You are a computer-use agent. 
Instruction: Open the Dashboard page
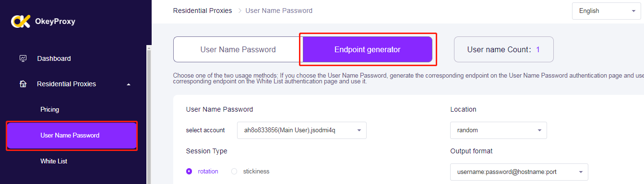54,58
